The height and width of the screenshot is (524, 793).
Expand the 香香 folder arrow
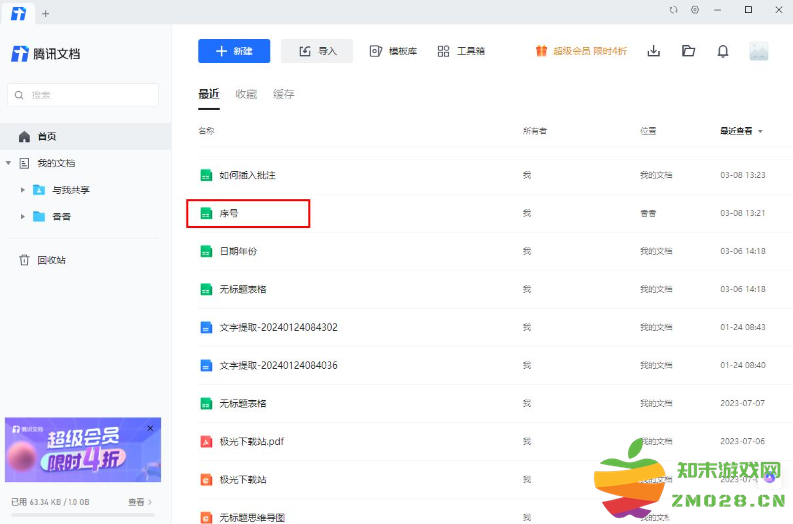click(22, 216)
